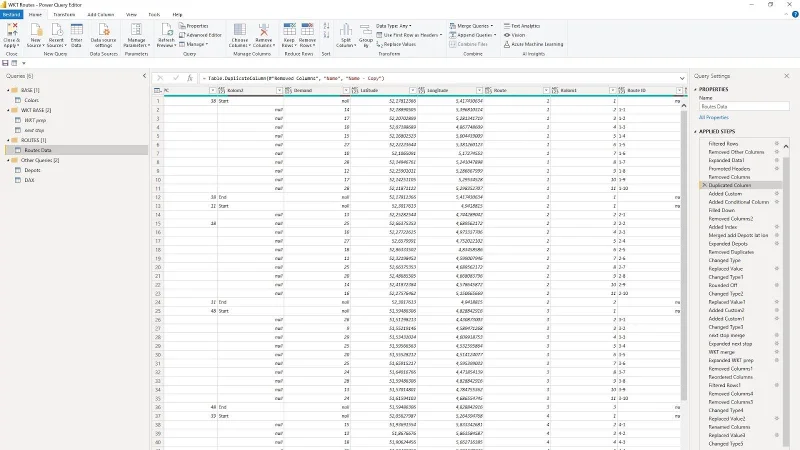Viewport: 800px width, 450px height.
Task: Open gear settings for Filtered Rows step
Action: [x=777, y=144]
